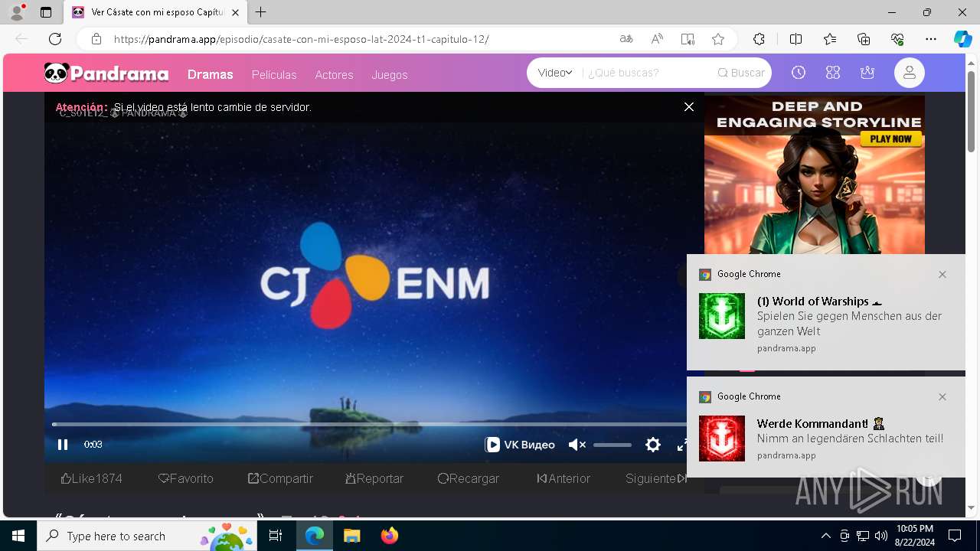Open the Windows Start menu
Image resolution: width=980 pixels, height=551 pixels.
18,536
